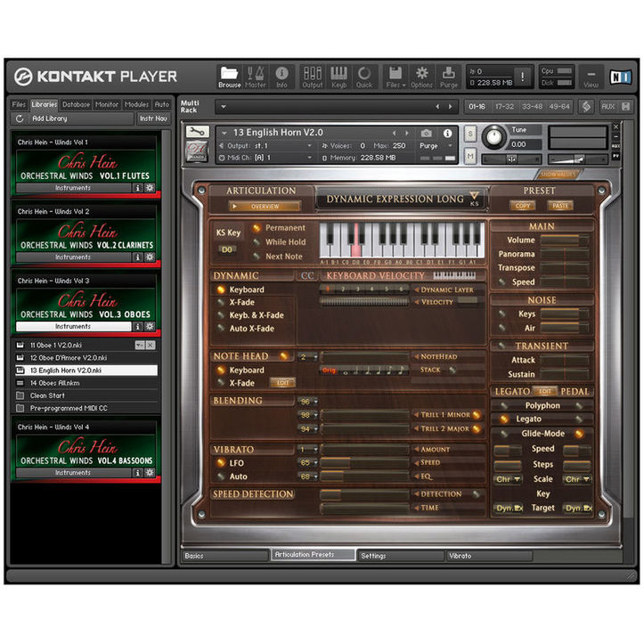This screenshot has height=644, width=644.
Task: Open the instrument Purge dropdown
Action: 450,146
